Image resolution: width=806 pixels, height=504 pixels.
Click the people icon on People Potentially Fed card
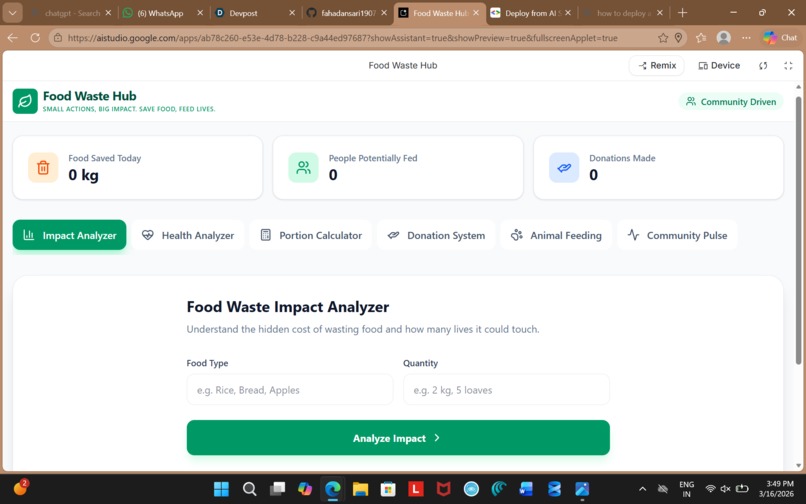(303, 167)
